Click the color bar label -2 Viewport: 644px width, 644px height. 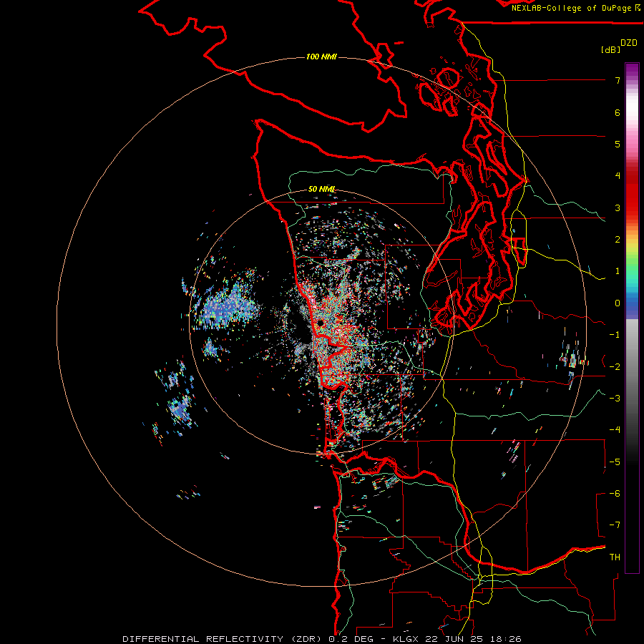(x=615, y=366)
